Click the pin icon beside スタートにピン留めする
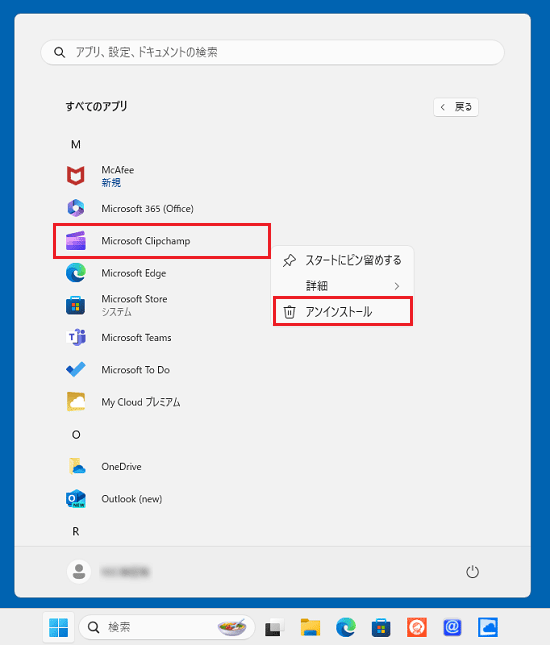The image size is (550, 645). pyautogui.click(x=289, y=260)
